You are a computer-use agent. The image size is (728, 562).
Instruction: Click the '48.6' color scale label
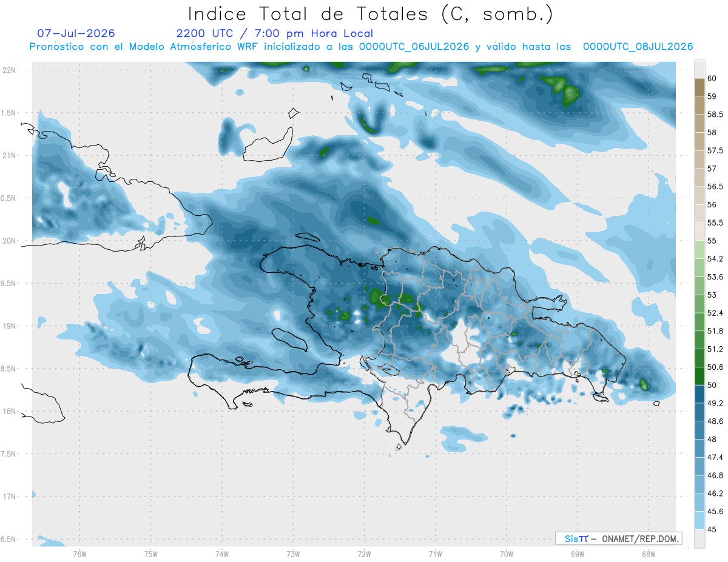pos(715,421)
